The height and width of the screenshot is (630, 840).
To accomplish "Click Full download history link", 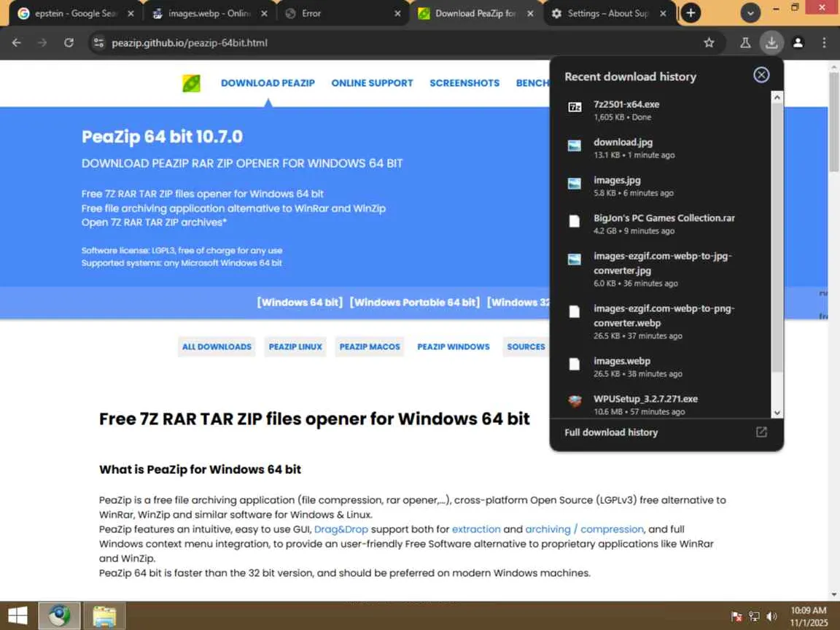I will coord(611,432).
